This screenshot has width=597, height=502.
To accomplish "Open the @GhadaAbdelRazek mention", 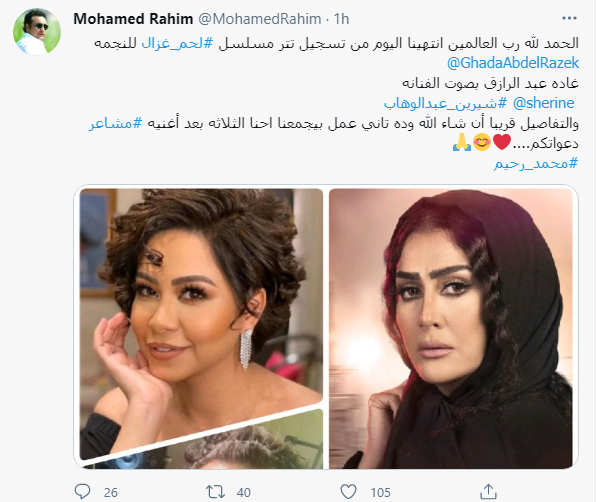I will click(513, 63).
